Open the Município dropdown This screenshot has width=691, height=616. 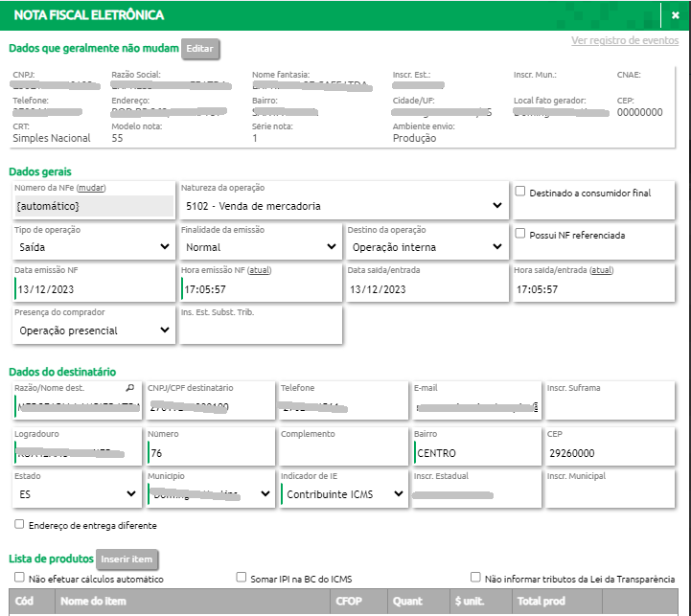210,494
